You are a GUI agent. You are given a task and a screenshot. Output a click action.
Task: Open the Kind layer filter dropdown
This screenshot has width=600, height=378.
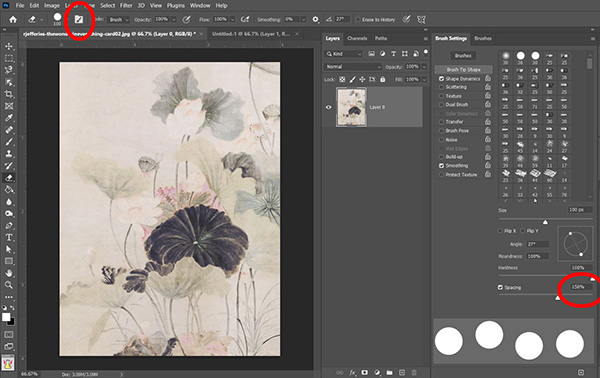pos(343,54)
